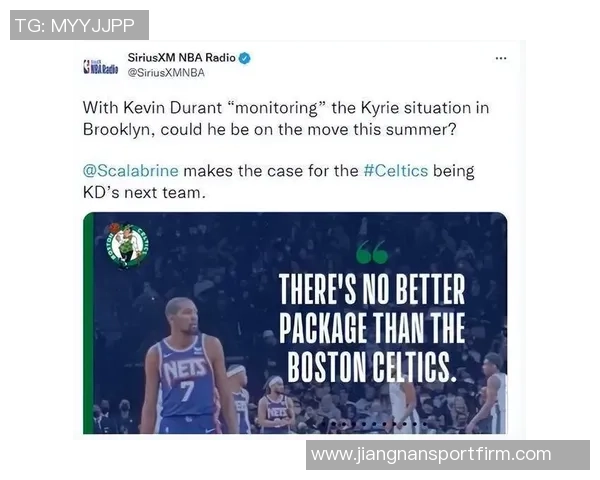Image resolution: width=600 pixels, height=480 pixels.
Task: Open the three-dot more options menu
Action: pyautogui.click(x=501, y=59)
